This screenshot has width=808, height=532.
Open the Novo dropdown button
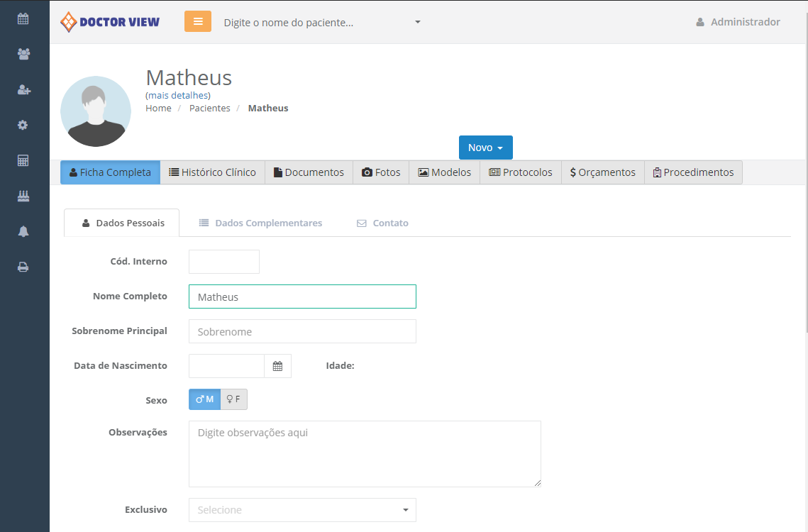tap(485, 148)
